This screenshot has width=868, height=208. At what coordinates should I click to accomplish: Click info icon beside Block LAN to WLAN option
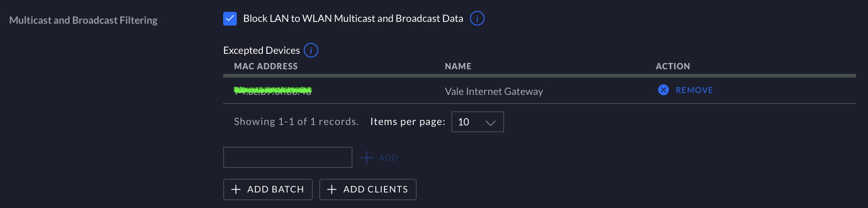coord(477,19)
